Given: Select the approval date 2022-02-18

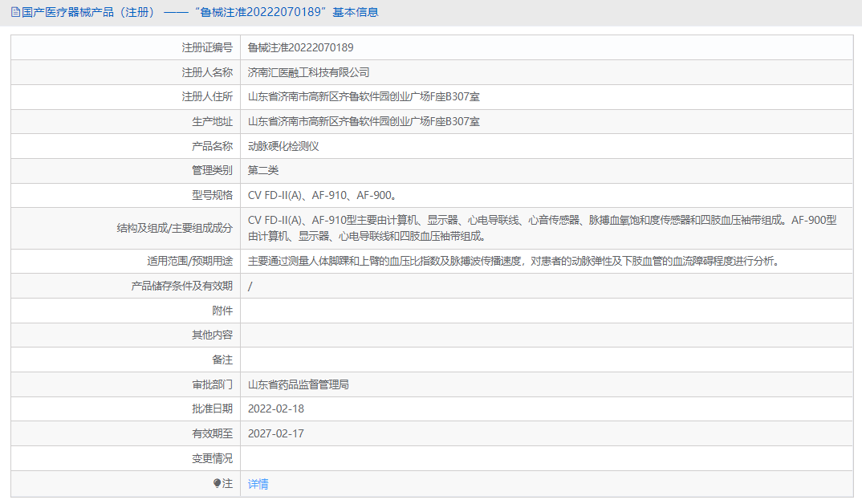Looking at the screenshot, I should point(275,408).
